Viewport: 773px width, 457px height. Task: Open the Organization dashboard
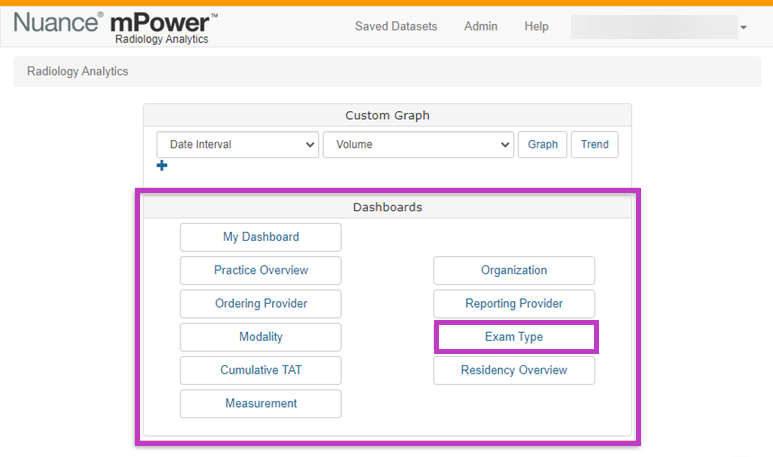tap(514, 270)
